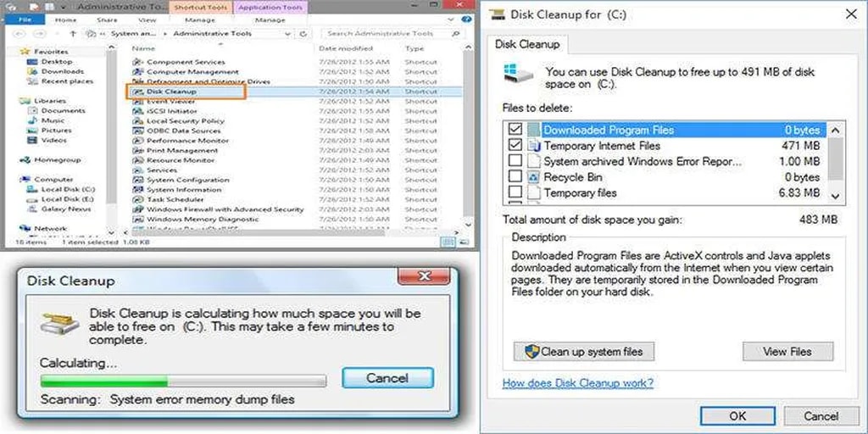Uncheck the Downloaded Program Files checkbox
This screenshot has height=434, width=868.
(x=515, y=130)
